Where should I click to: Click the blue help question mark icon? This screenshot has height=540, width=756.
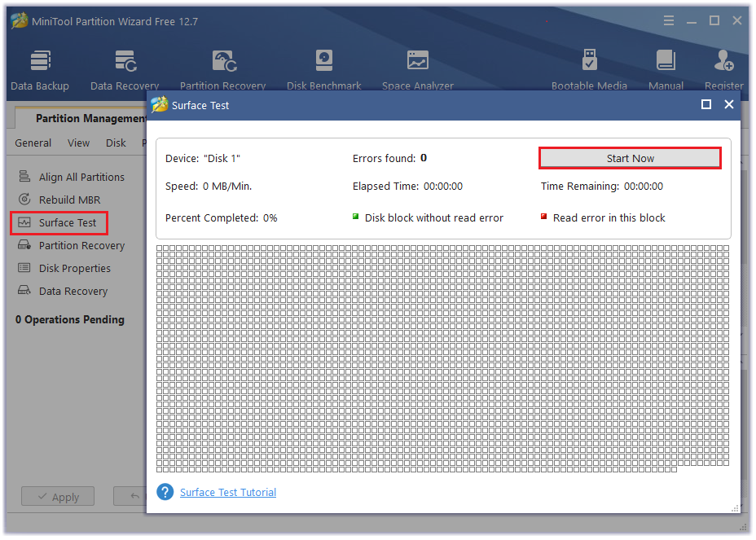click(x=165, y=492)
